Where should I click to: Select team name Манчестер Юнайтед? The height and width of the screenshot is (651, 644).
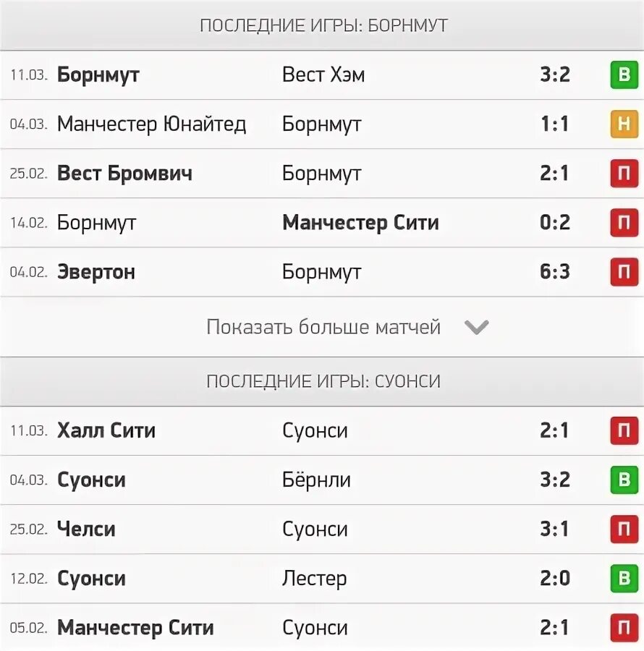[x=151, y=124]
